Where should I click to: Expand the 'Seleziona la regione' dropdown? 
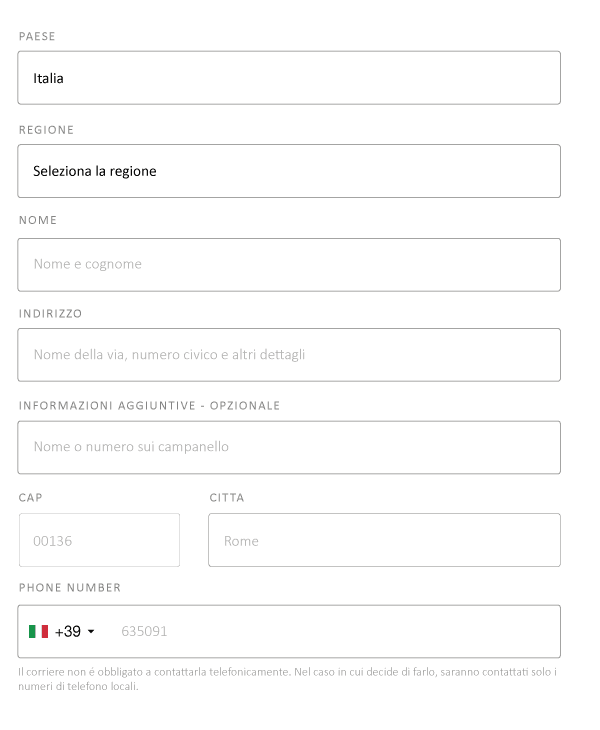[288, 171]
